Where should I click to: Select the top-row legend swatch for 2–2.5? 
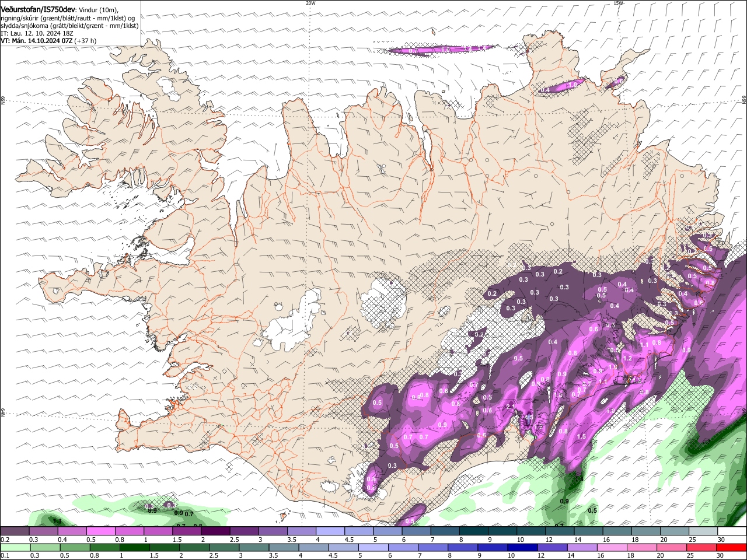coord(216,531)
